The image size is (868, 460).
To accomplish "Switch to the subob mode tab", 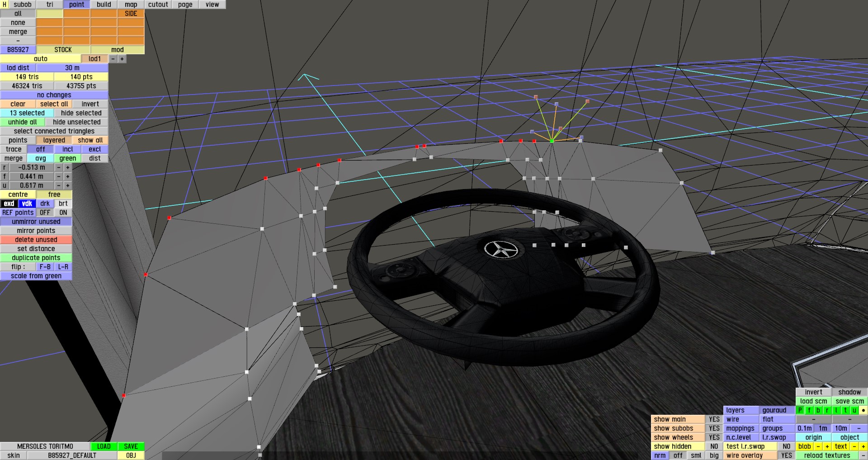I will [23, 5].
